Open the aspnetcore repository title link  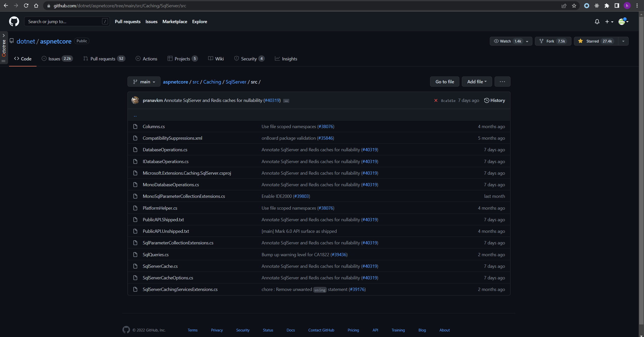click(56, 41)
